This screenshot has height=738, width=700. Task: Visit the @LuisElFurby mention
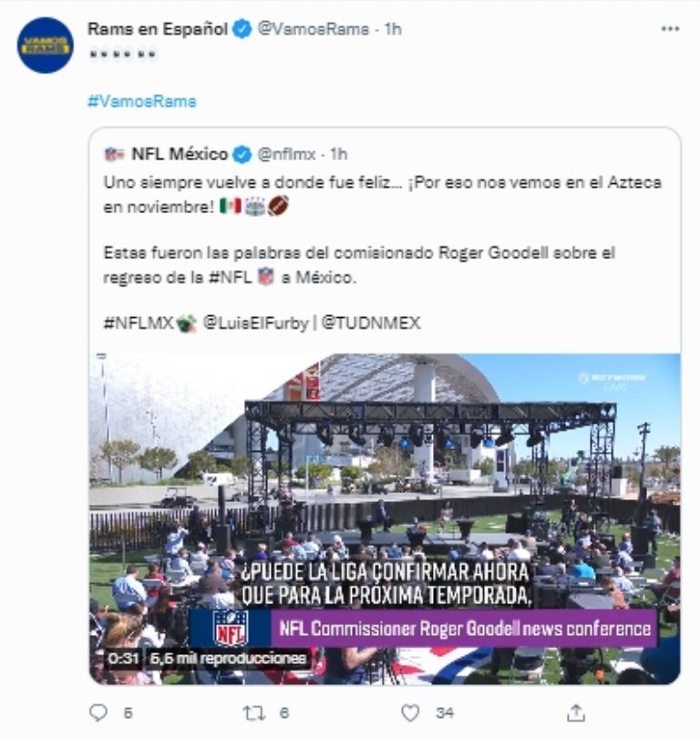tap(255, 323)
